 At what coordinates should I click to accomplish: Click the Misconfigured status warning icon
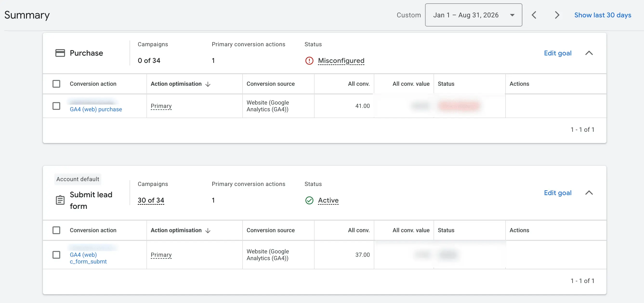click(x=309, y=61)
